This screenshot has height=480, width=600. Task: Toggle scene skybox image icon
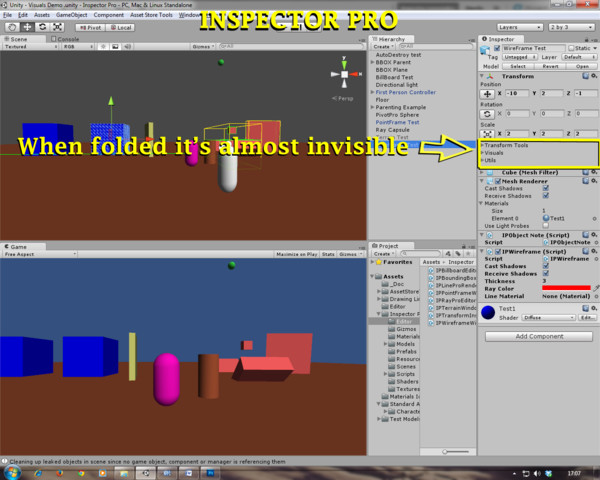(x=115, y=47)
